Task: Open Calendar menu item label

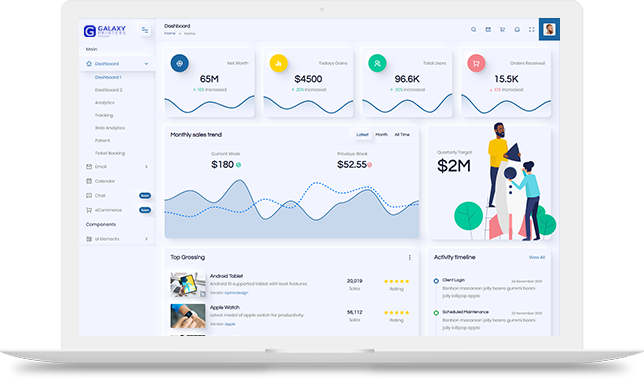Action: (x=105, y=181)
